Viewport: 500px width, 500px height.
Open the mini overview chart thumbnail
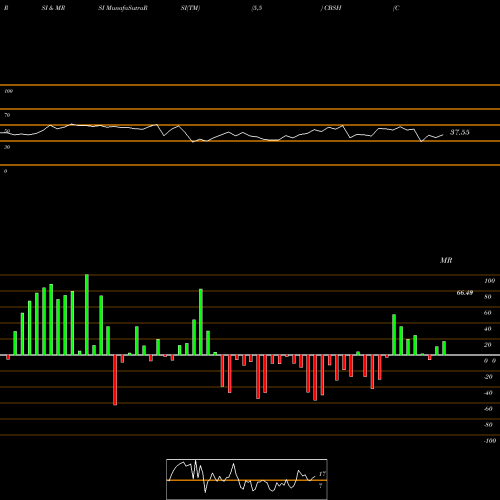click(x=247, y=479)
